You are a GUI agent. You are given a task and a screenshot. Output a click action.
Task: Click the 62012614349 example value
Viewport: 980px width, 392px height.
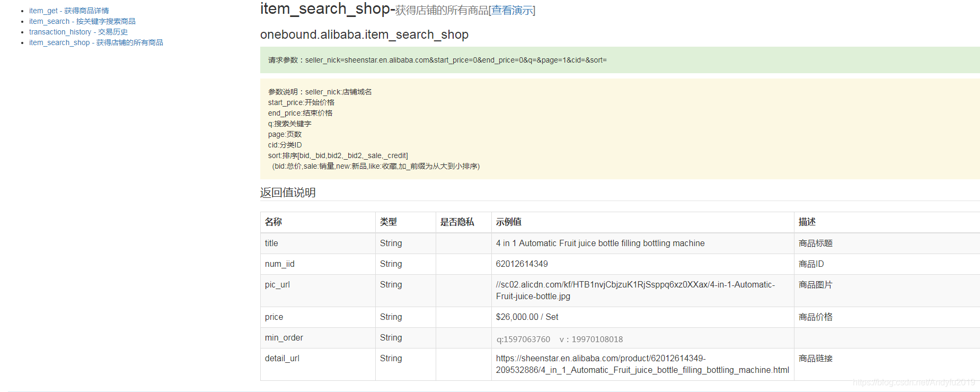522,264
